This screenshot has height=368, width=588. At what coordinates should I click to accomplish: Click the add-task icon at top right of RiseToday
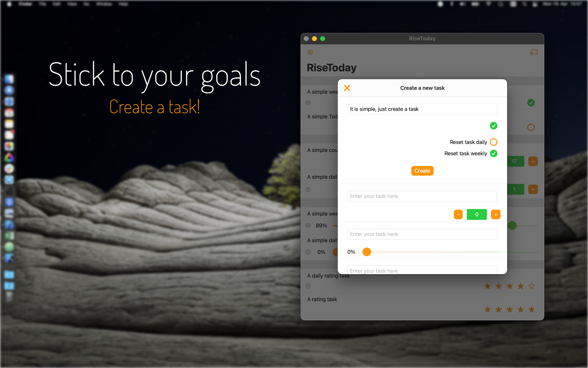533,52
